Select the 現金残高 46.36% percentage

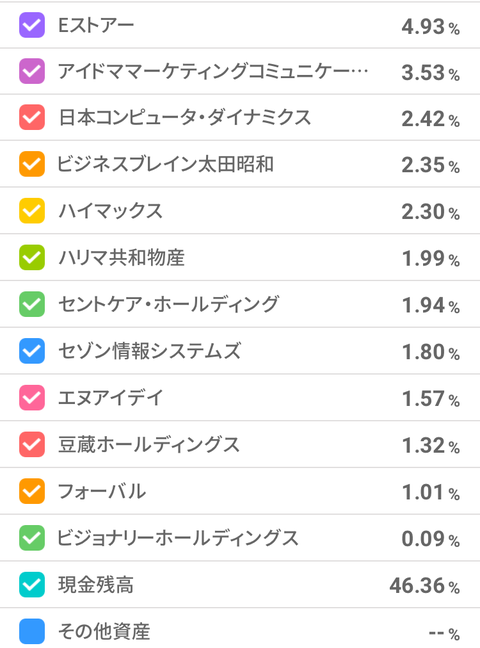(425, 586)
